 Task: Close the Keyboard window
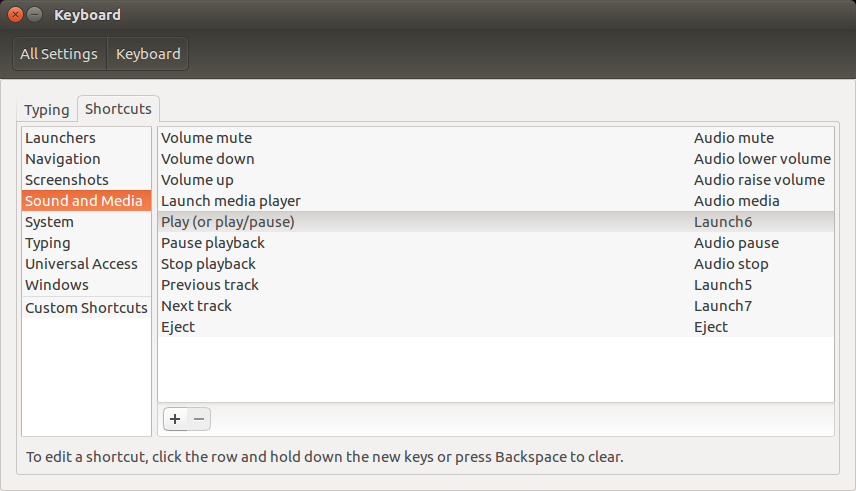click(x=15, y=15)
